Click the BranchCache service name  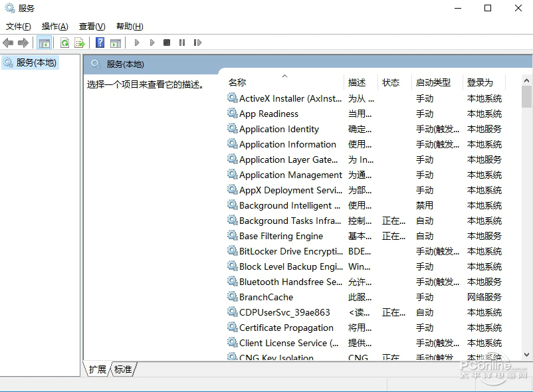tap(266, 297)
